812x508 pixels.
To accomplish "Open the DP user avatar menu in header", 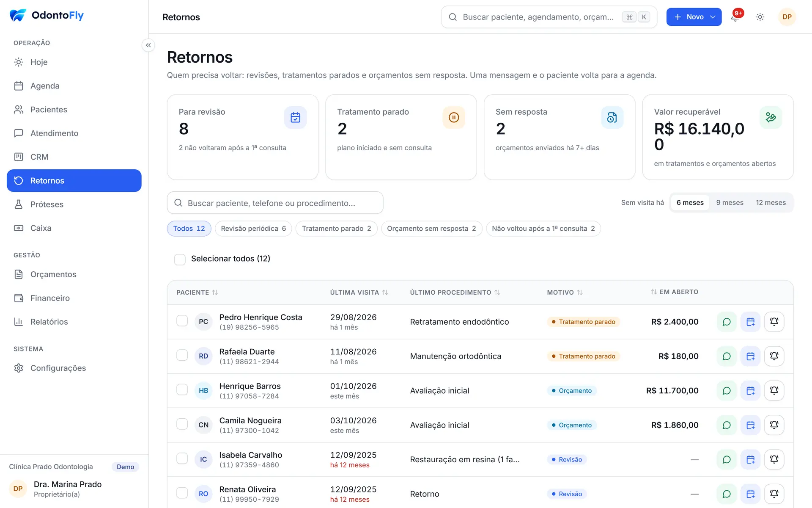I will tap(787, 17).
